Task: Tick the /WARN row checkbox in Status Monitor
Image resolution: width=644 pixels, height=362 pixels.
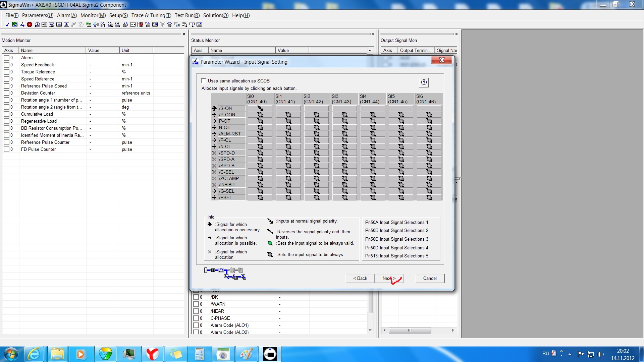Action: 196,304
